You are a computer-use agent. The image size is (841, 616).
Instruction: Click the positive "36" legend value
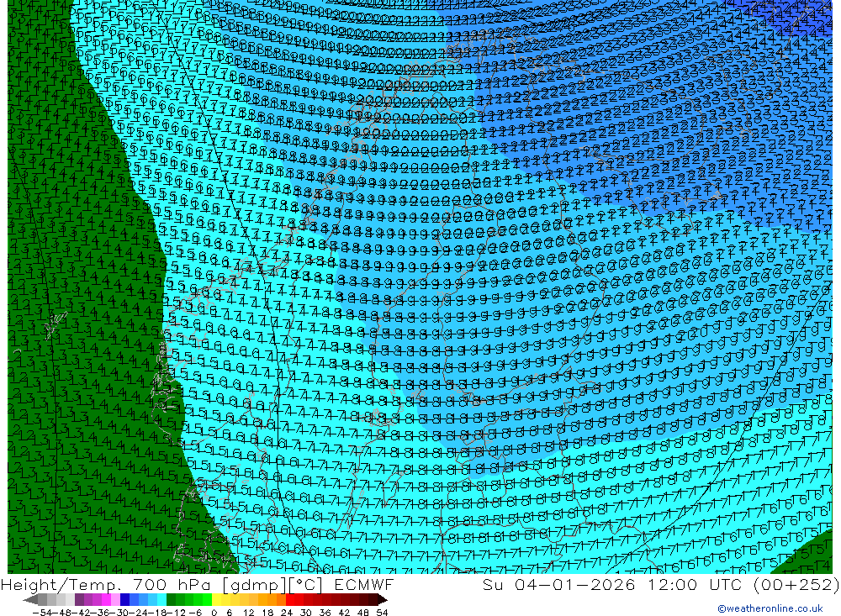[x=325, y=613]
